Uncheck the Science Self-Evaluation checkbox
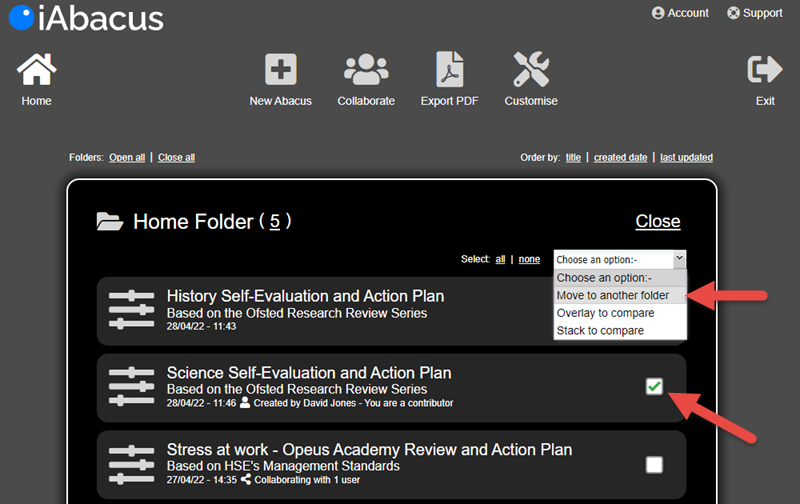Image resolution: width=800 pixels, height=504 pixels. [654, 386]
